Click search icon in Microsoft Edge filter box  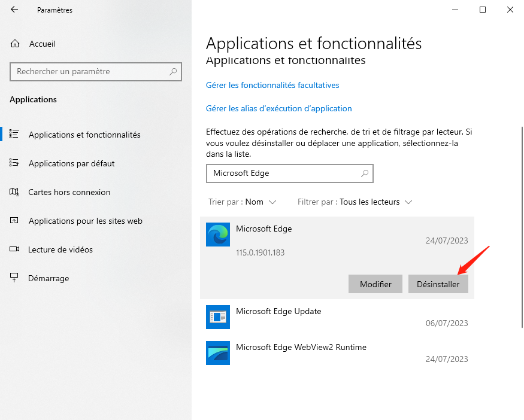click(365, 174)
